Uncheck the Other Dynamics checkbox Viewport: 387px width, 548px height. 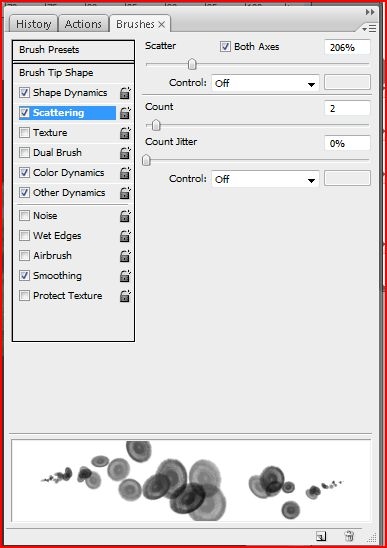[24, 192]
